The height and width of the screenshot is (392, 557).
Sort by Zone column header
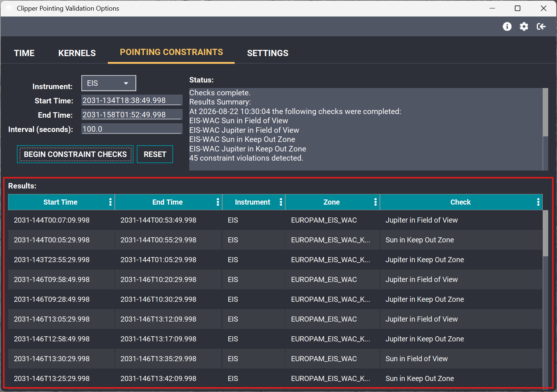point(331,202)
